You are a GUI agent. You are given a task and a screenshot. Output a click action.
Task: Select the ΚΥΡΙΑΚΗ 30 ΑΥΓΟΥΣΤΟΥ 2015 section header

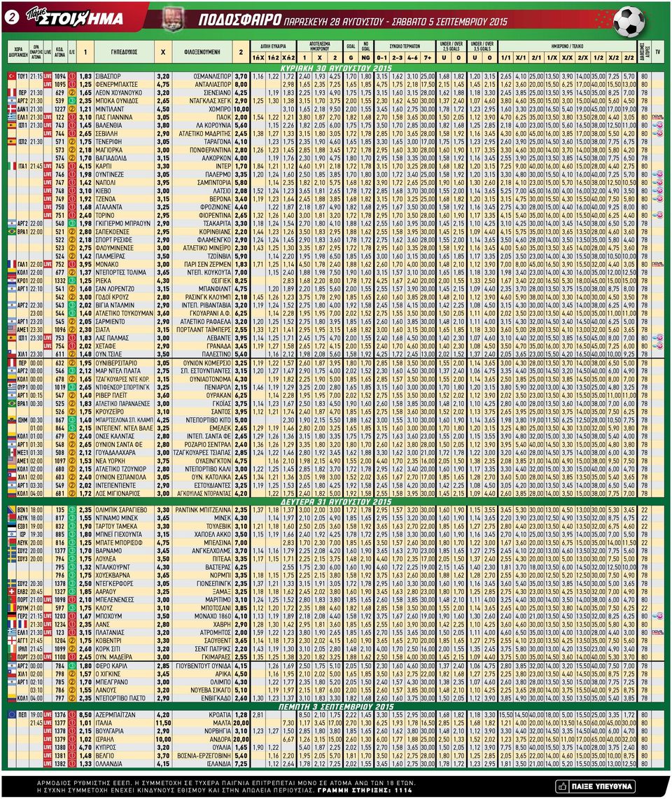pyautogui.click(x=336, y=68)
